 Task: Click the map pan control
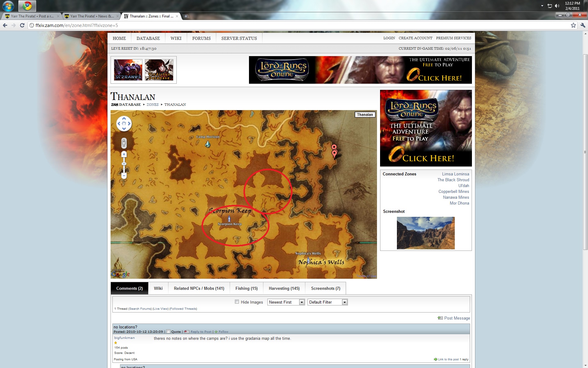pos(124,124)
